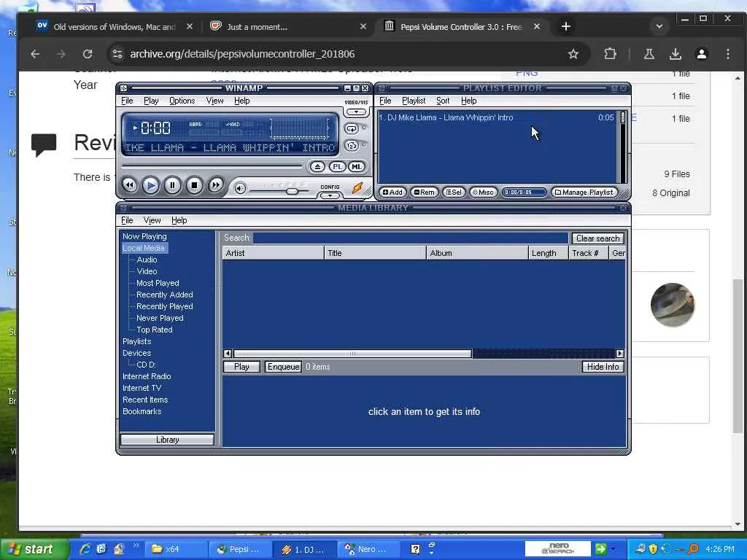Click the Winamp seek bar
Screen dimensions: 747x560
[212, 166]
